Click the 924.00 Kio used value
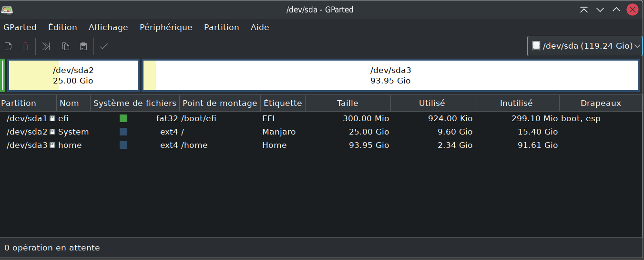Screen dimensions: 644x260 450,118
